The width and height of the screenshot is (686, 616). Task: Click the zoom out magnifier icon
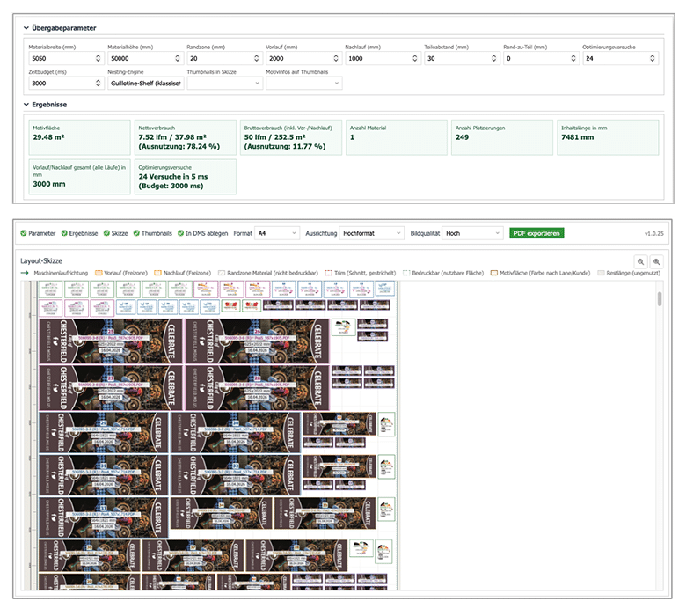click(x=640, y=262)
